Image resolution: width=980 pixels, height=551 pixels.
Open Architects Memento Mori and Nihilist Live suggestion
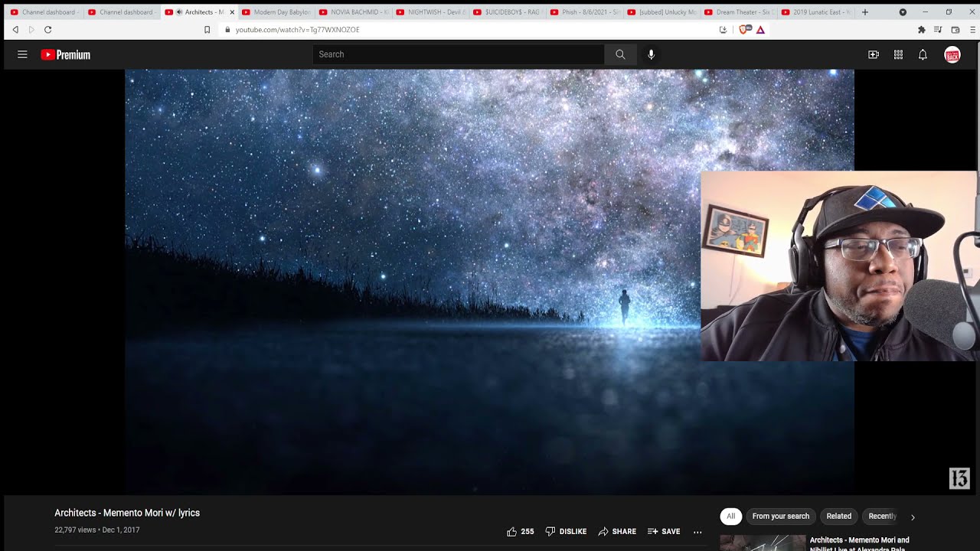(x=860, y=543)
